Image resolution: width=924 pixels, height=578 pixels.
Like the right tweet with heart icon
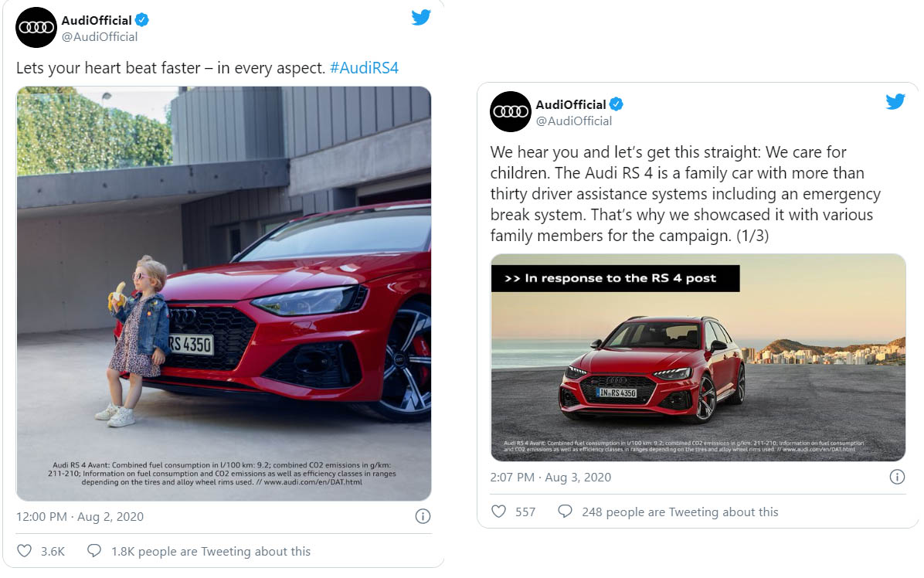click(499, 512)
